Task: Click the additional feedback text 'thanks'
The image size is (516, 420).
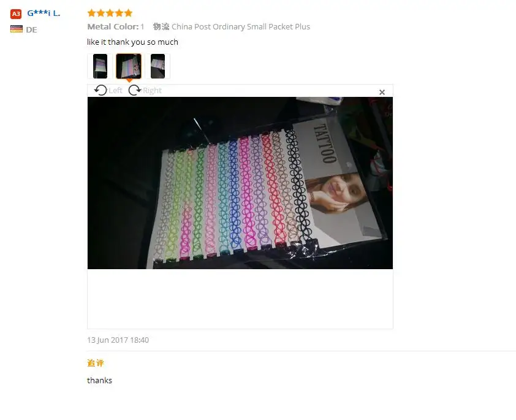Action: click(99, 381)
